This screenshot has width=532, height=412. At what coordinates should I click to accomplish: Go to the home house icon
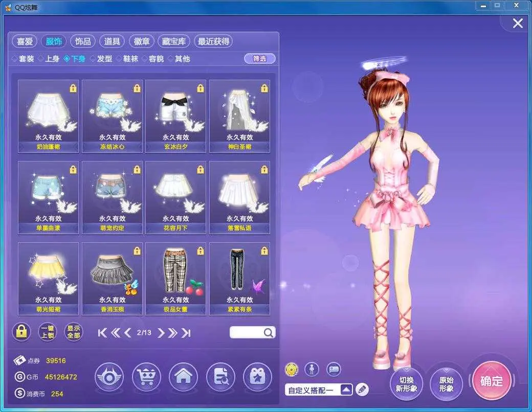point(183,377)
